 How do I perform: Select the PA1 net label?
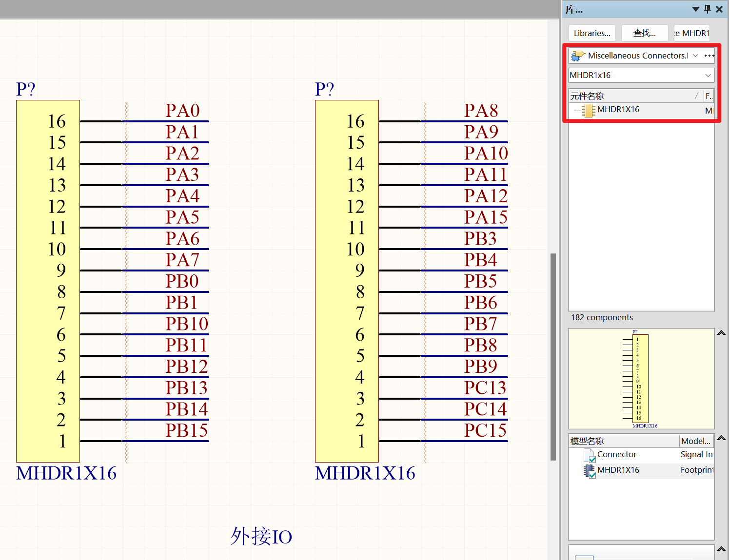click(182, 132)
